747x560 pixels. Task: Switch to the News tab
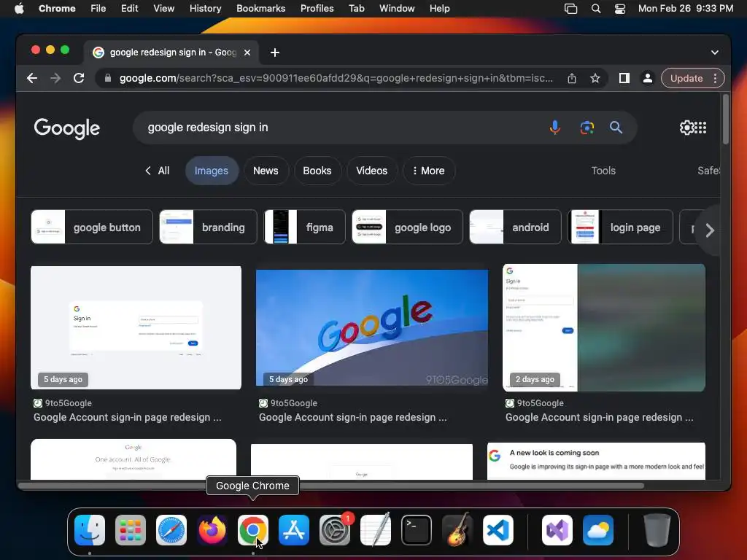[266, 171]
